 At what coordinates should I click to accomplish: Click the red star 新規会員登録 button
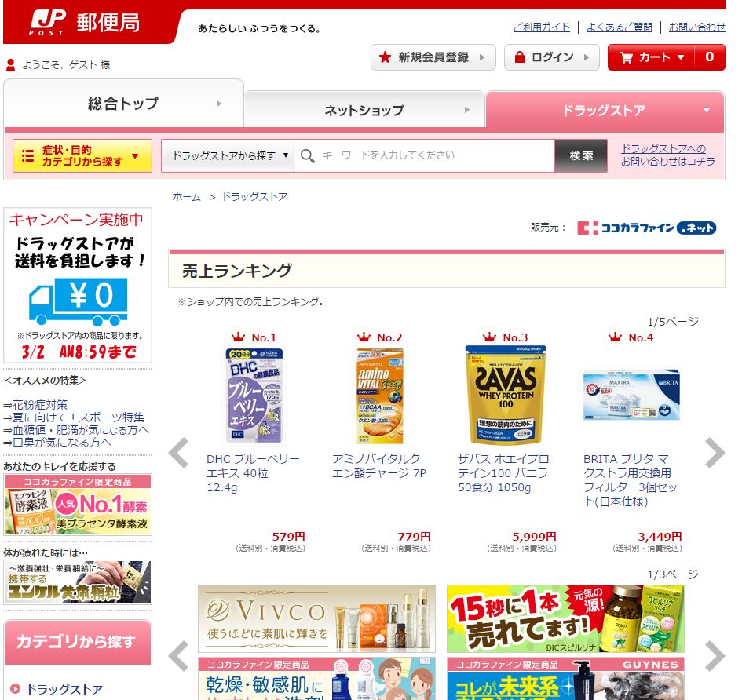(433, 57)
